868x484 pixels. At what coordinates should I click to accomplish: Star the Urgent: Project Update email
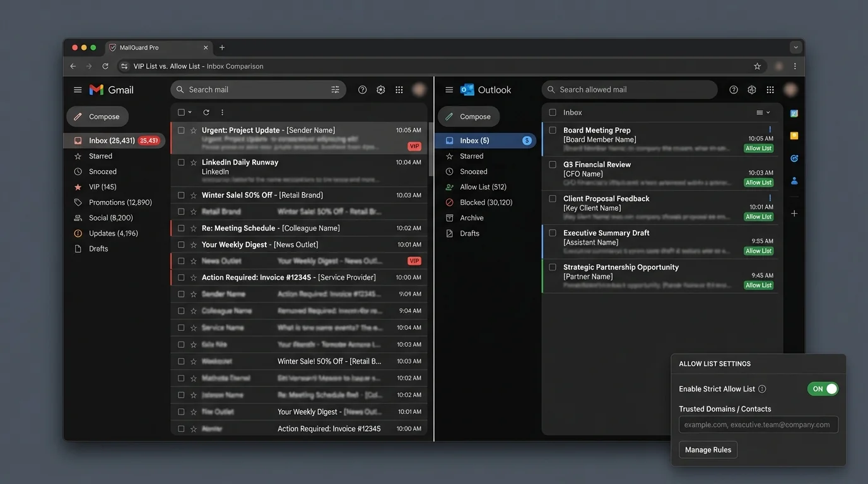point(194,130)
